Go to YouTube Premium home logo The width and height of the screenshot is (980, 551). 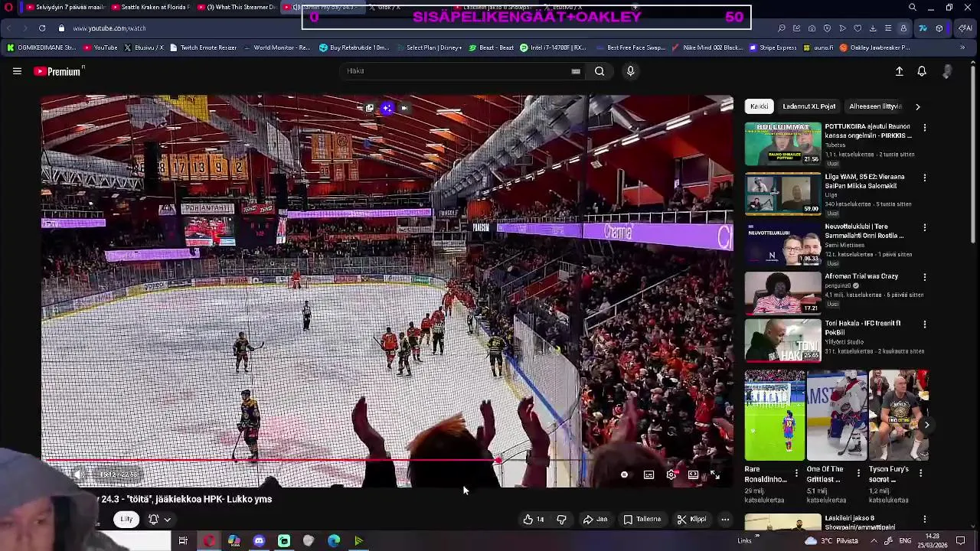pos(58,71)
